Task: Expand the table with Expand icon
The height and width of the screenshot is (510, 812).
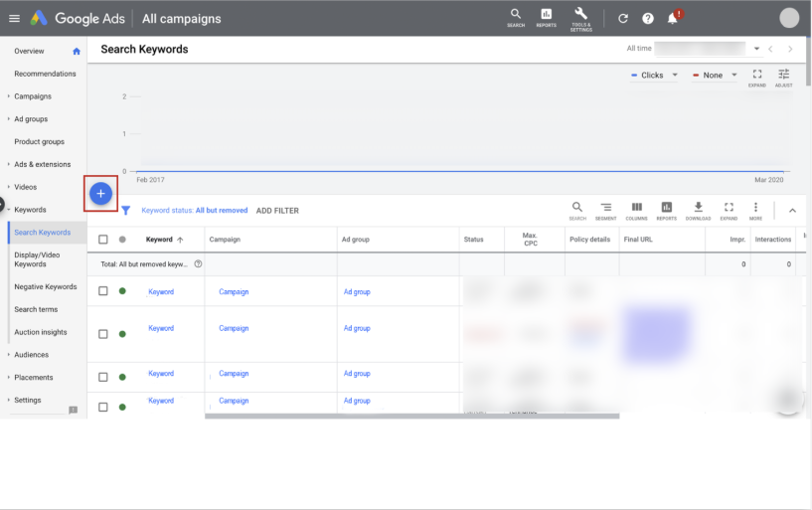Action: pos(729,211)
